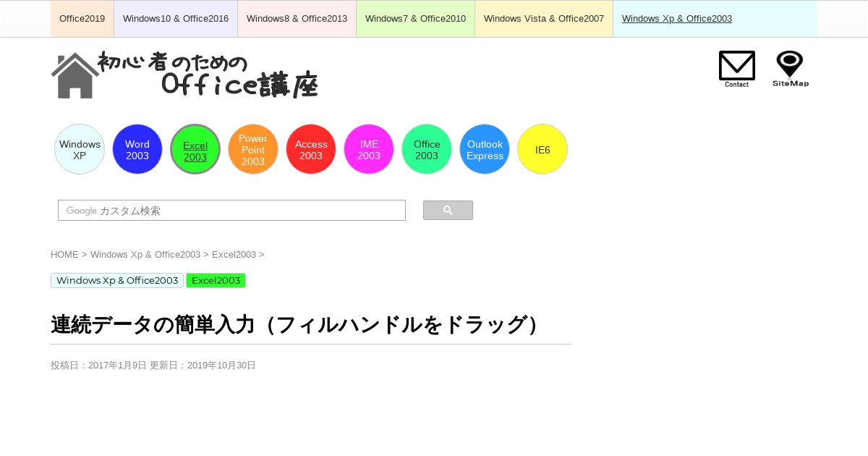Open the Outlook Express blue circle
The width and height of the screenshot is (868, 456).
(x=485, y=149)
